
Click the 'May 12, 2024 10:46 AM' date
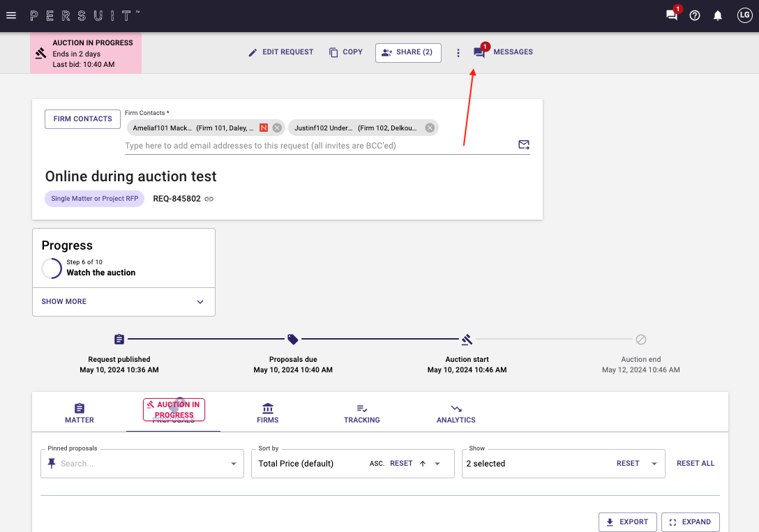pos(641,370)
